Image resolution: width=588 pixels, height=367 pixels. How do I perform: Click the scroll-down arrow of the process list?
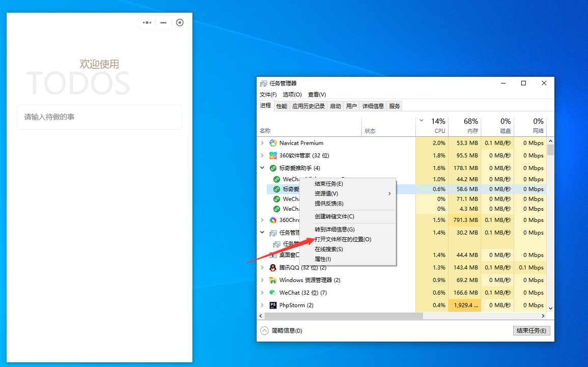coord(550,308)
